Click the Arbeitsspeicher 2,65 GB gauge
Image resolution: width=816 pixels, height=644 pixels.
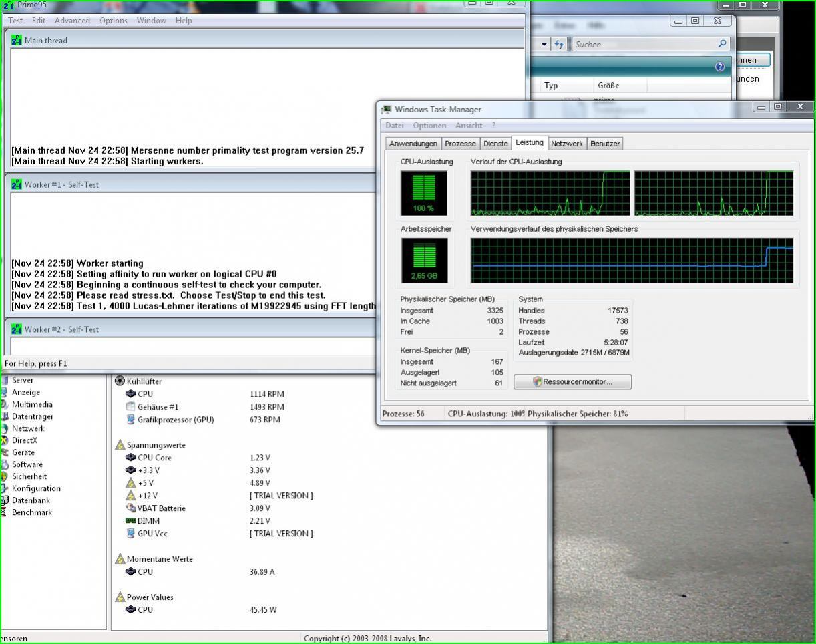pos(424,261)
